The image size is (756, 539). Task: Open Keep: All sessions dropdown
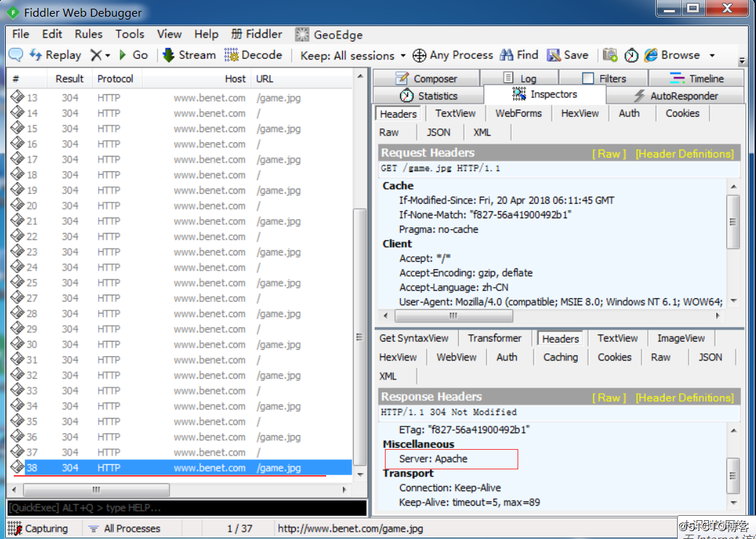[353, 55]
